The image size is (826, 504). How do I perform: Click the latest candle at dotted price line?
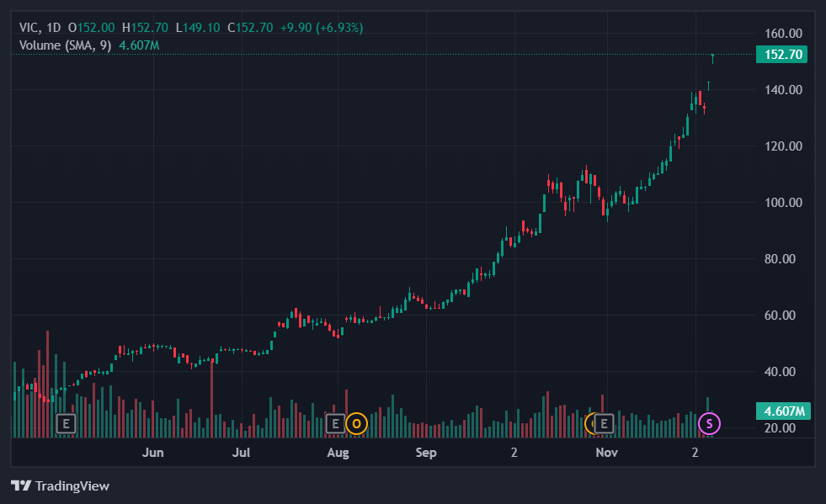click(713, 58)
